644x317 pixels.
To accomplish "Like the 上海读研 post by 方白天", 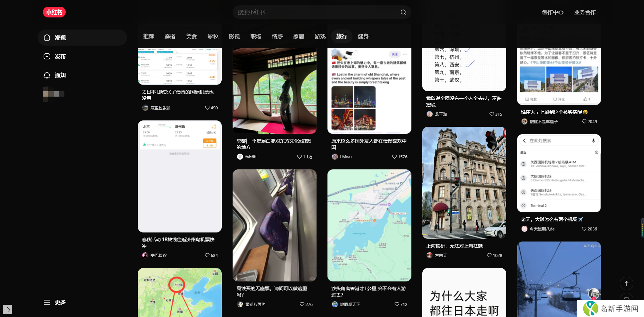I will [x=489, y=255].
